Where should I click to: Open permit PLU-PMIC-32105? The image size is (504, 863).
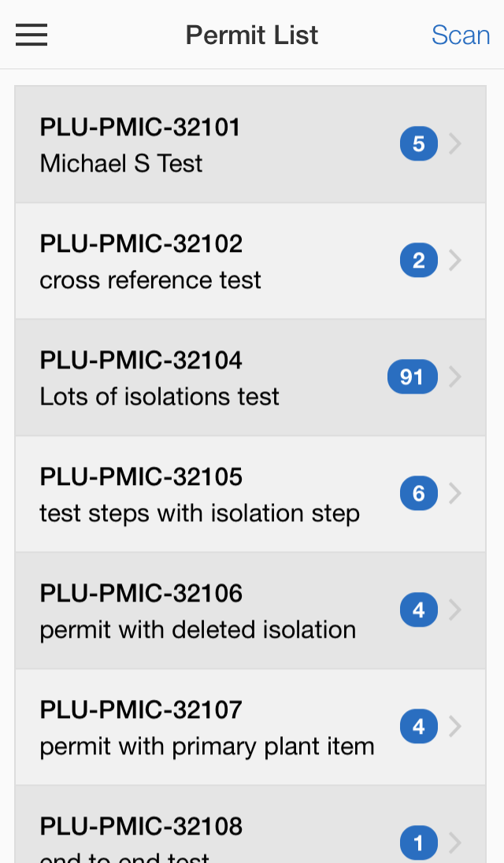tap(250, 494)
